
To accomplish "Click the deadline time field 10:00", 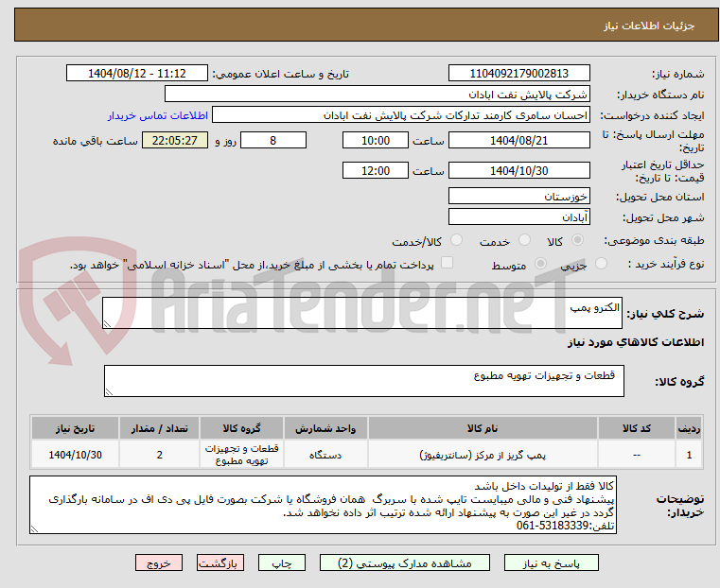I will [376, 140].
